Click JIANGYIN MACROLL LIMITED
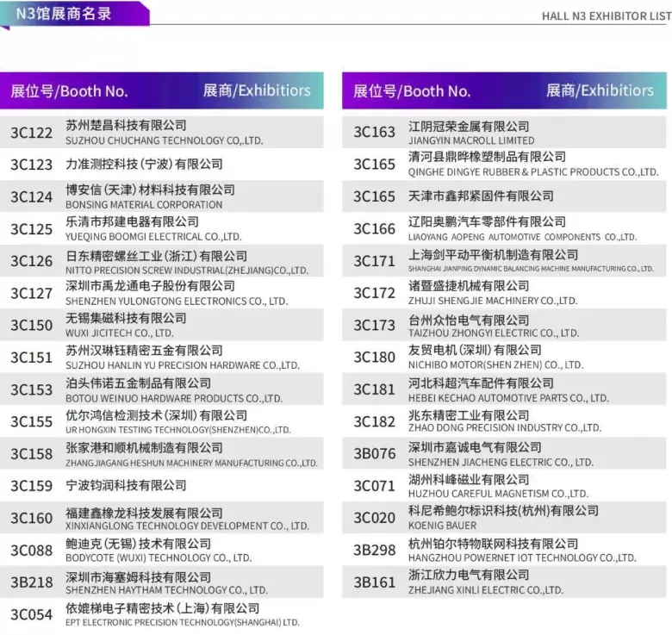This screenshot has width=672, height=635. [471, 140]
